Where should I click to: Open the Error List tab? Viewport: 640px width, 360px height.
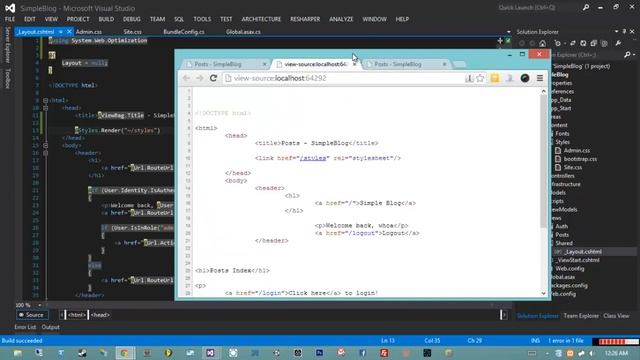click(25, 327)
